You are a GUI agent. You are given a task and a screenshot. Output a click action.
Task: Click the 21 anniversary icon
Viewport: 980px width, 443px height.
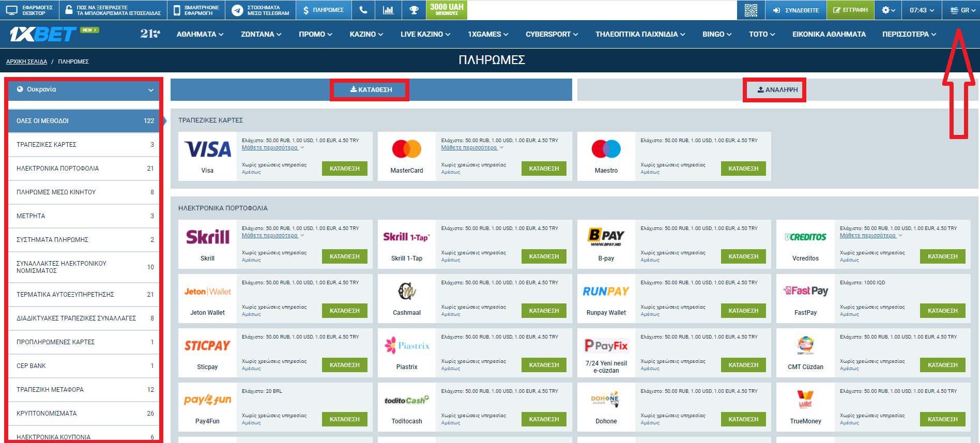150,34
